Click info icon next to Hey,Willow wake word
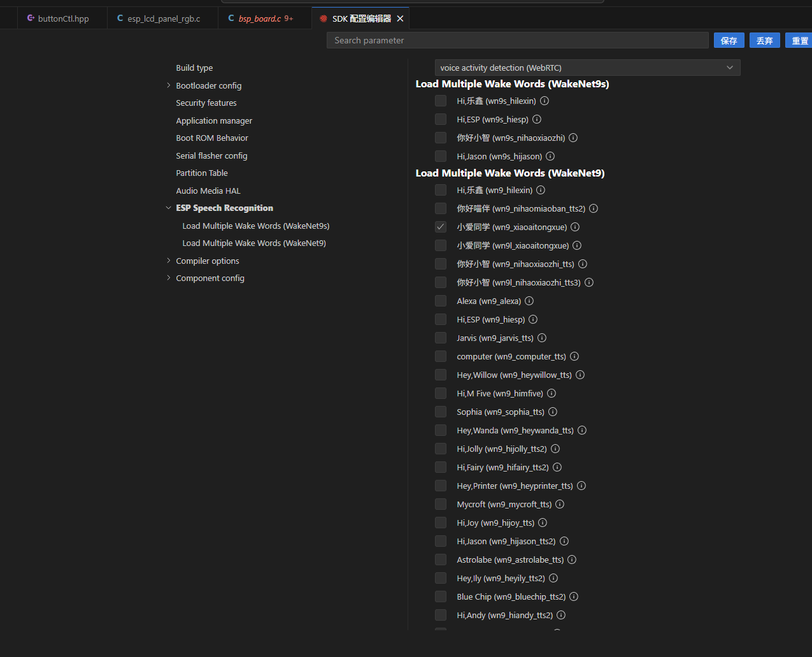Screen dimensions: 812x657 (580, 375)
